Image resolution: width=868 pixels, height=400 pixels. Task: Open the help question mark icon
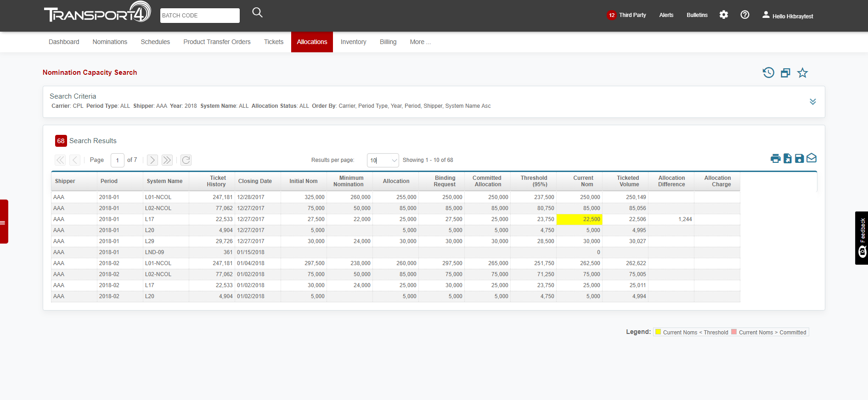click(744, 15)
